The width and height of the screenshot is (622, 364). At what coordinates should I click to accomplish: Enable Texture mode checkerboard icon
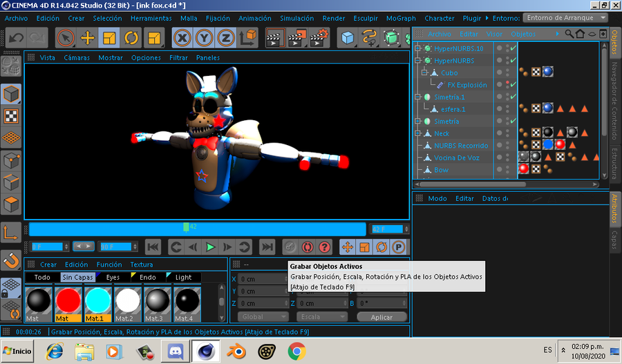(11, 116)
